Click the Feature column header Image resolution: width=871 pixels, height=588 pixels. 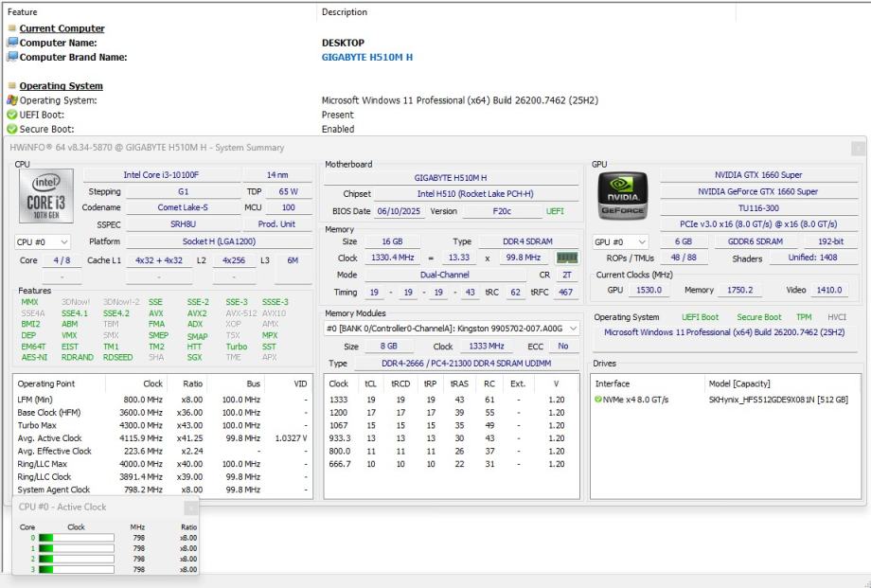[x=23, y=12]
